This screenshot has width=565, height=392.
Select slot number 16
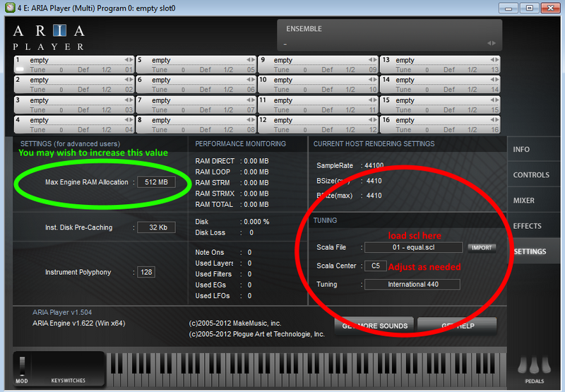click(x=386, y=119)
